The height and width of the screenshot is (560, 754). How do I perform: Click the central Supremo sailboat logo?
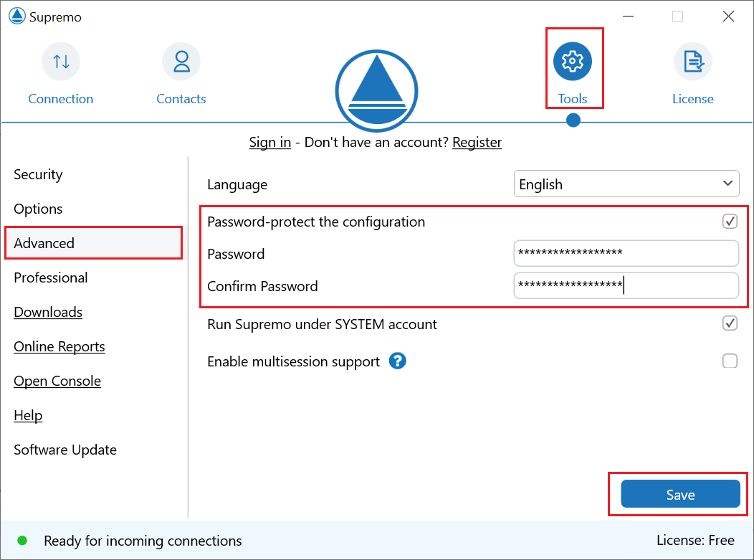pyautogui.click(x=376, y=90)
